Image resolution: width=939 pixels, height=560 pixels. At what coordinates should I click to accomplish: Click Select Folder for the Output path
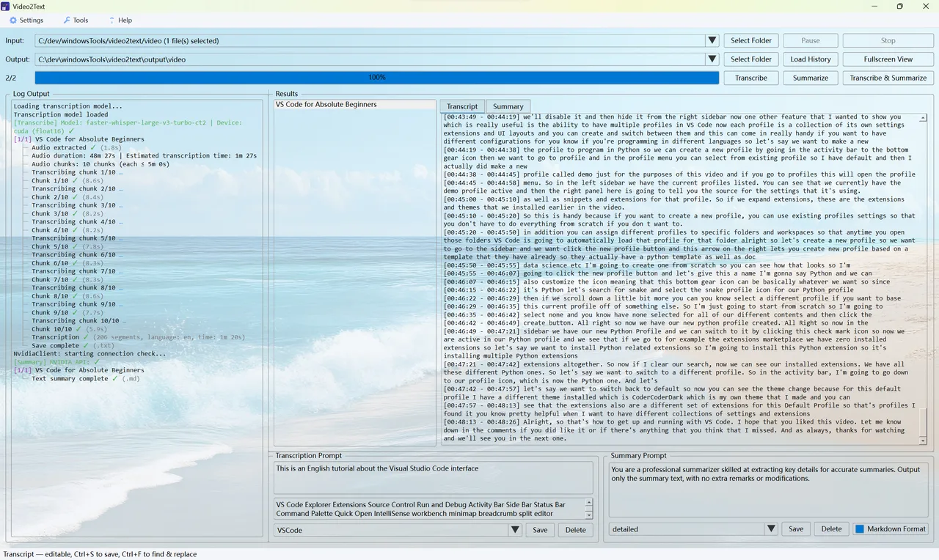click(751, 59)
